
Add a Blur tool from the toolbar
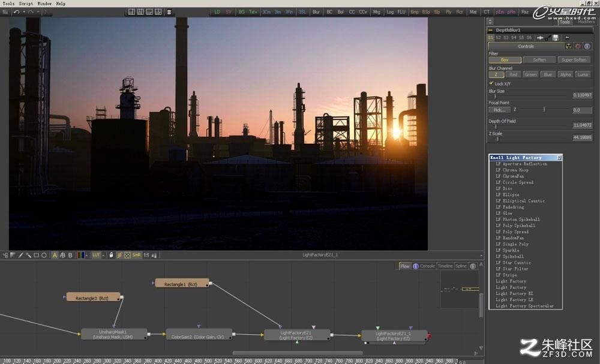click(x=316, y=12)
